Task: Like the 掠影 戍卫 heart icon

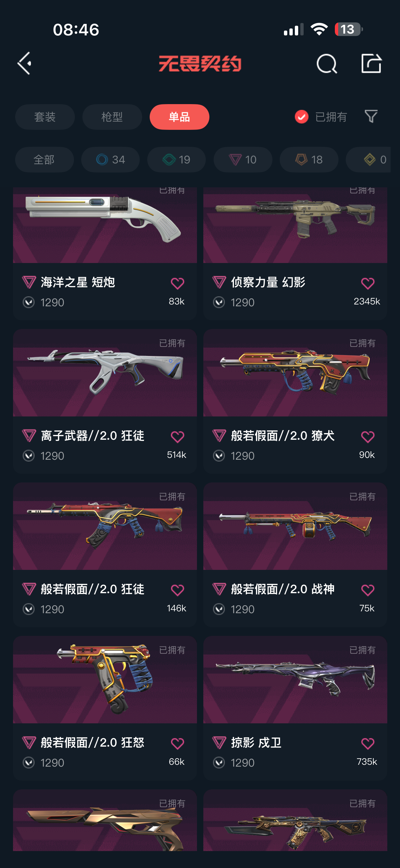Action: point(368,743)
